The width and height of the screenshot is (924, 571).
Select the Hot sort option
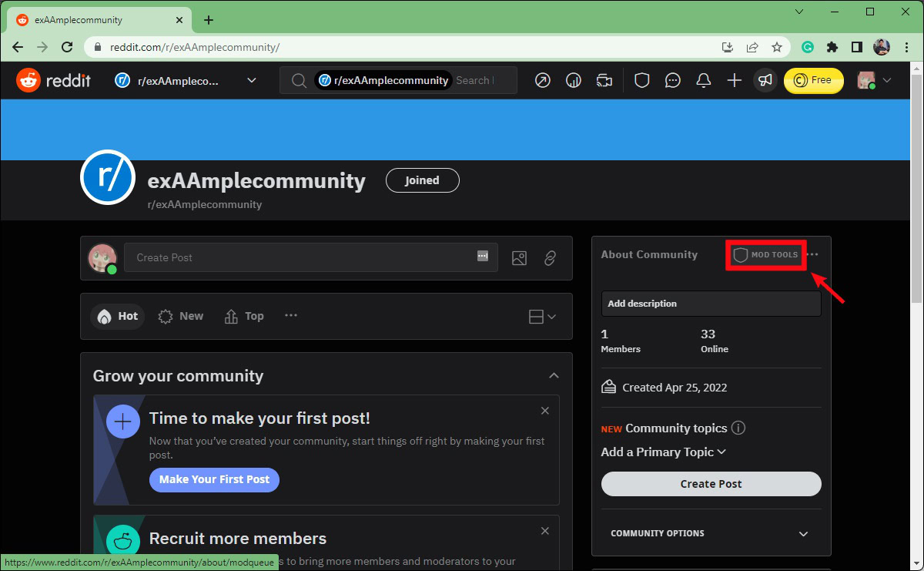coord(117,316)
